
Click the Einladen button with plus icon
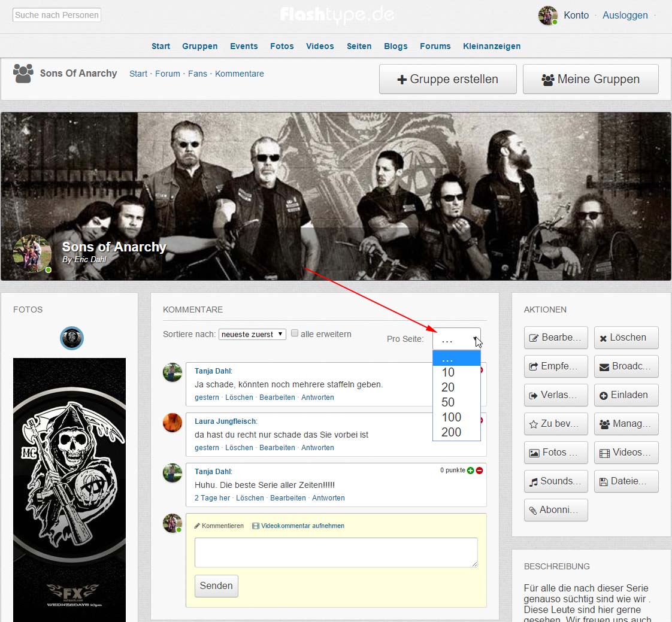pyautogui.click(x=626, y=395)
